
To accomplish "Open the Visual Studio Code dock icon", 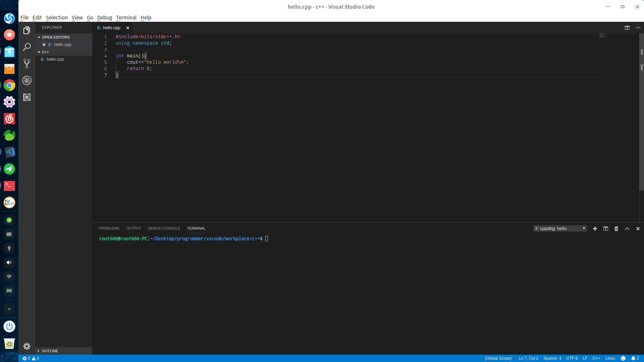I will 9,152.
